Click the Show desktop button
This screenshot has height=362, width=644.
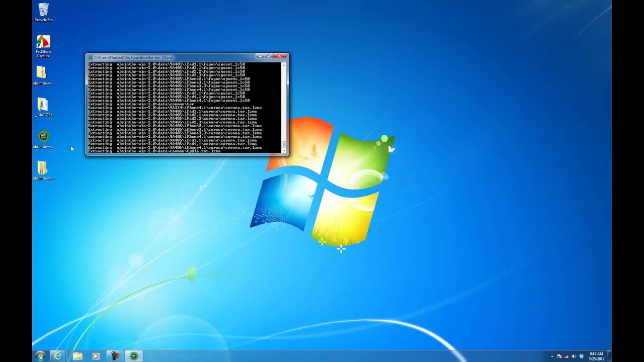[x=609, y=356]
